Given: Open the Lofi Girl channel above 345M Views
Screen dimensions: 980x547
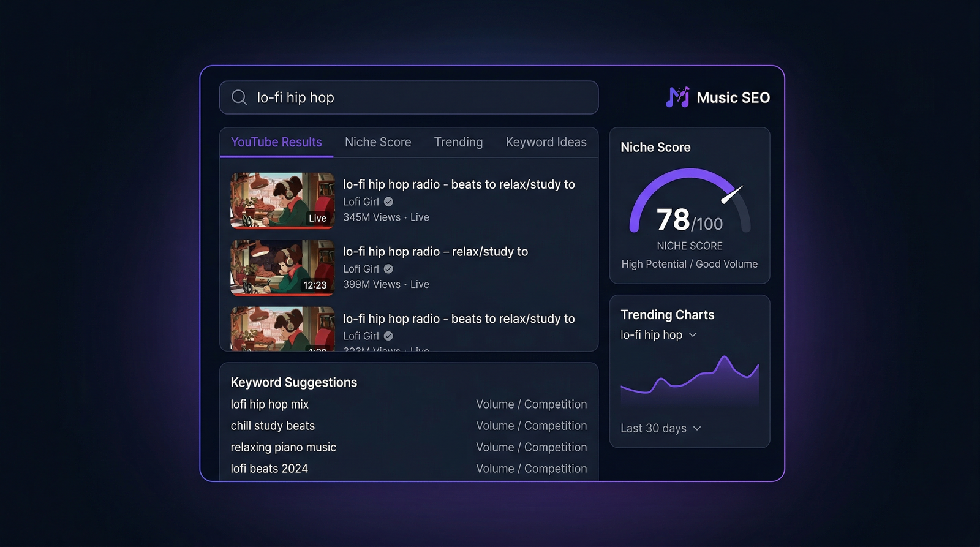Looking at the screenshot, I should [361, 202].
